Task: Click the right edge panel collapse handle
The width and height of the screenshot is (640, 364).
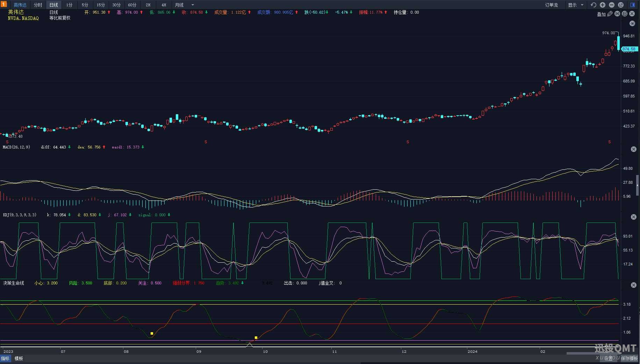Action: click(638, 185)
